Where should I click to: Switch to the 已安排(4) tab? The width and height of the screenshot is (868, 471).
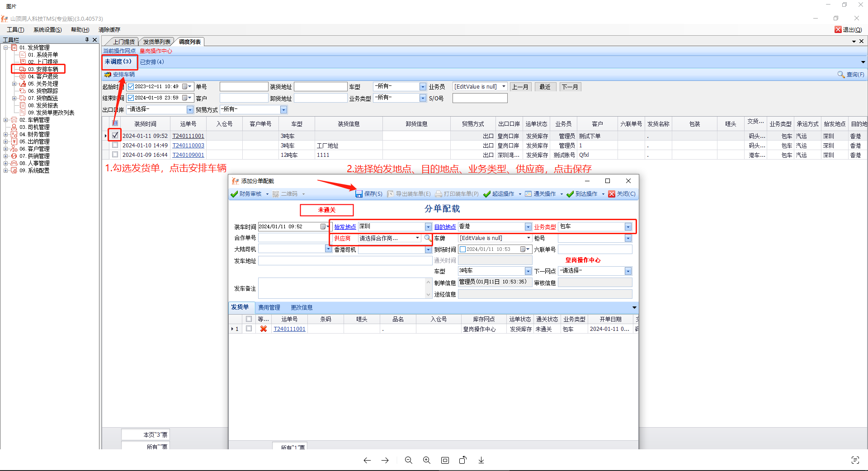152,62
